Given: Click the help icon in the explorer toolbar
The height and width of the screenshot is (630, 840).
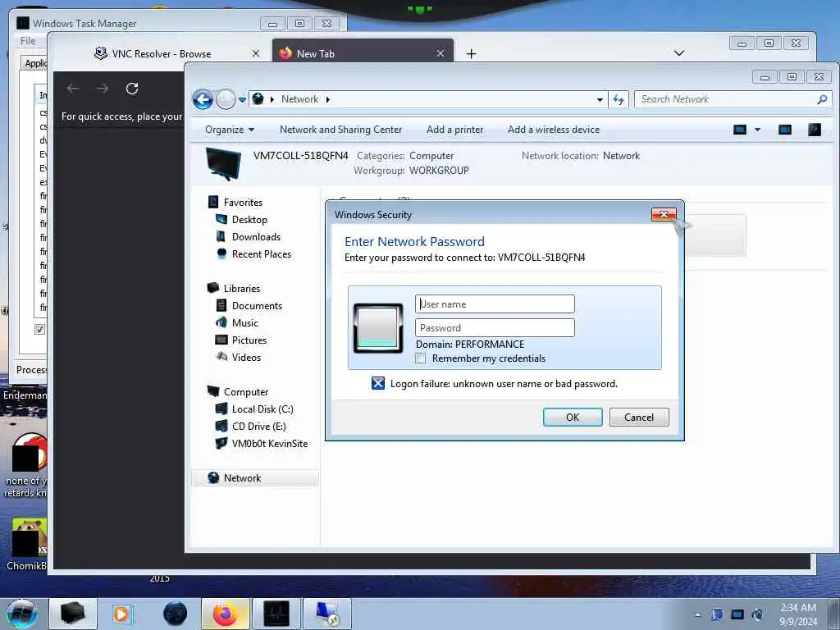Looking at the screenshot, I should pyautogui.click(x=815, y=130).
